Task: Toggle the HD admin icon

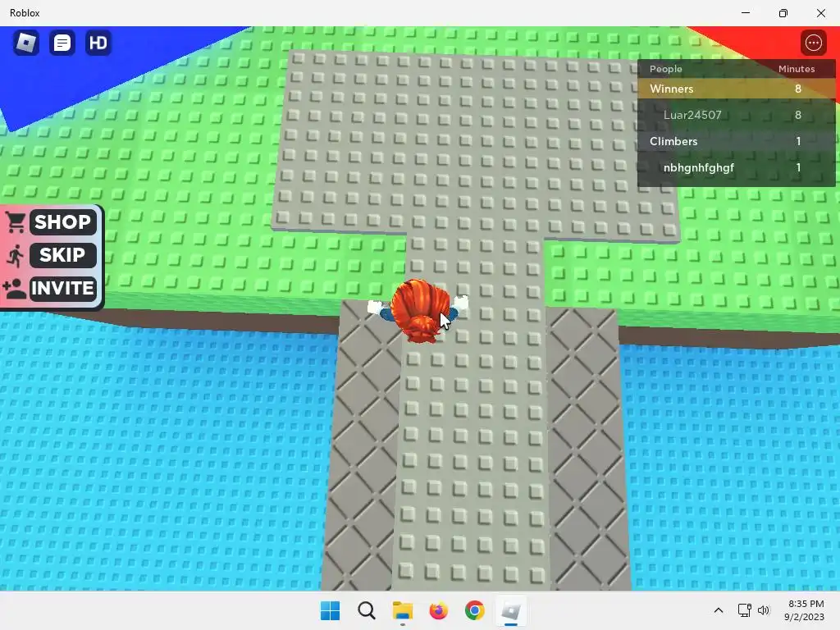Action: click(98, 43)
